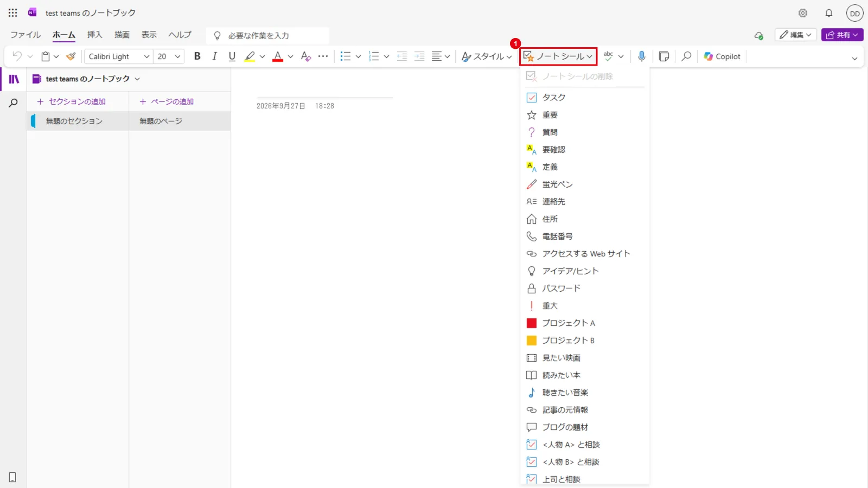
Task: Click the undo arrow icon
Action: [x=17, y=56]
